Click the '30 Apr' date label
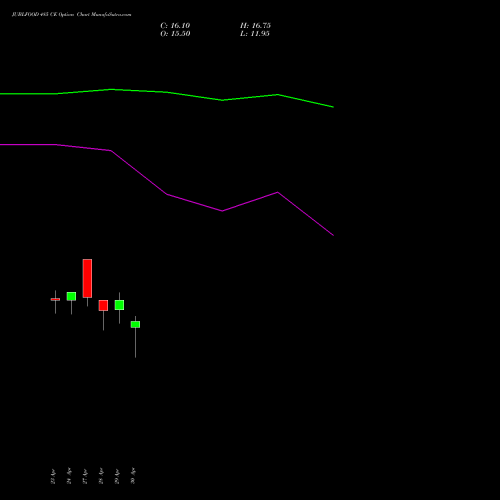The height and width of the screenshot is (500, 500). pos(133,477)
